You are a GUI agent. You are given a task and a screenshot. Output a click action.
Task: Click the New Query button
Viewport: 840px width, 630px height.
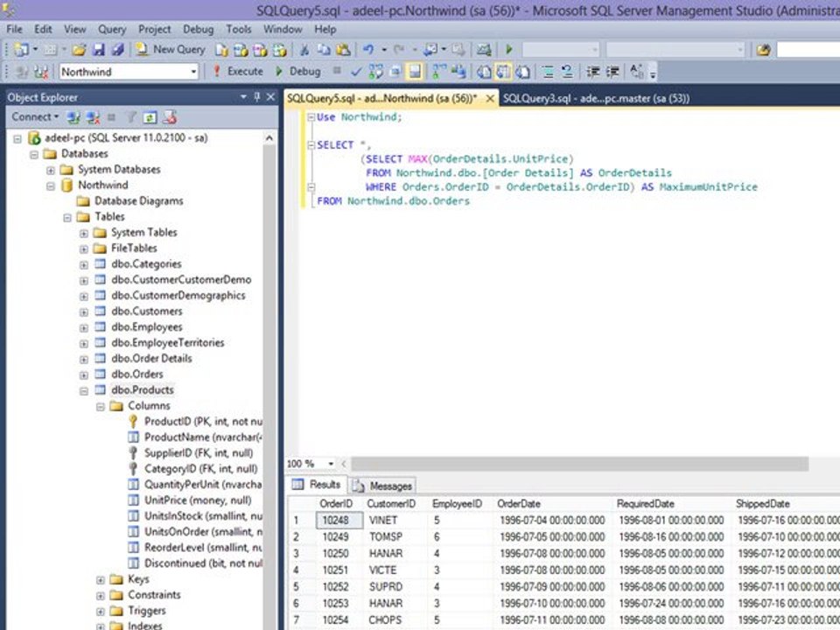click(x=171, y=50)
